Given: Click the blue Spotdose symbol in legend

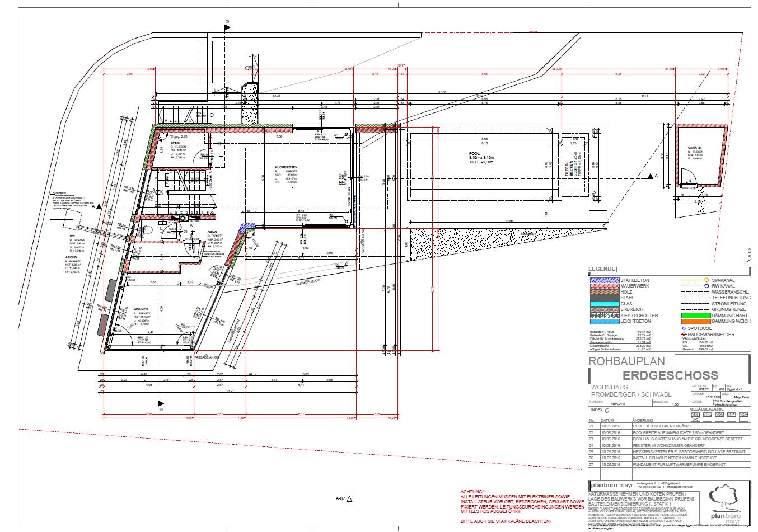Looking at the screenshot, I should click(x=684, y=327).
